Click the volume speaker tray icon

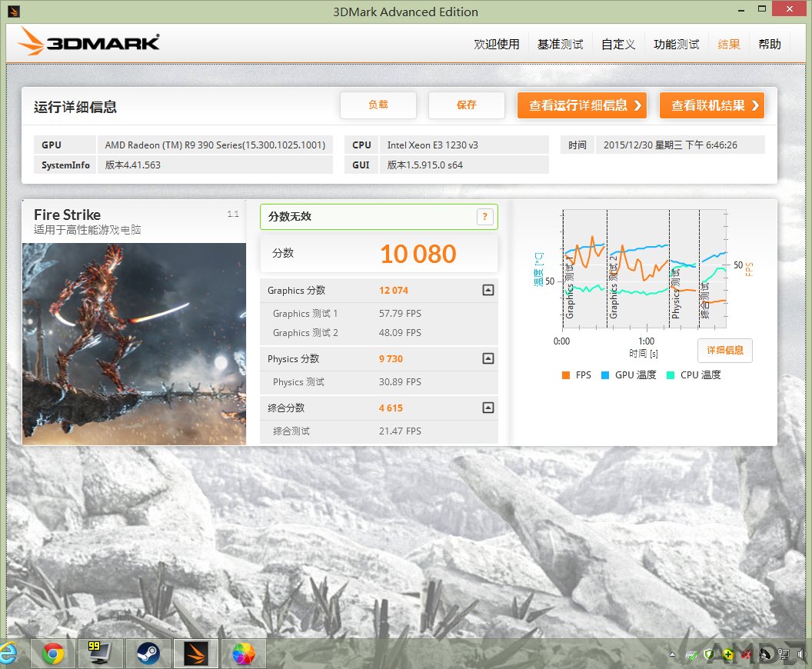tap(802, 655)
